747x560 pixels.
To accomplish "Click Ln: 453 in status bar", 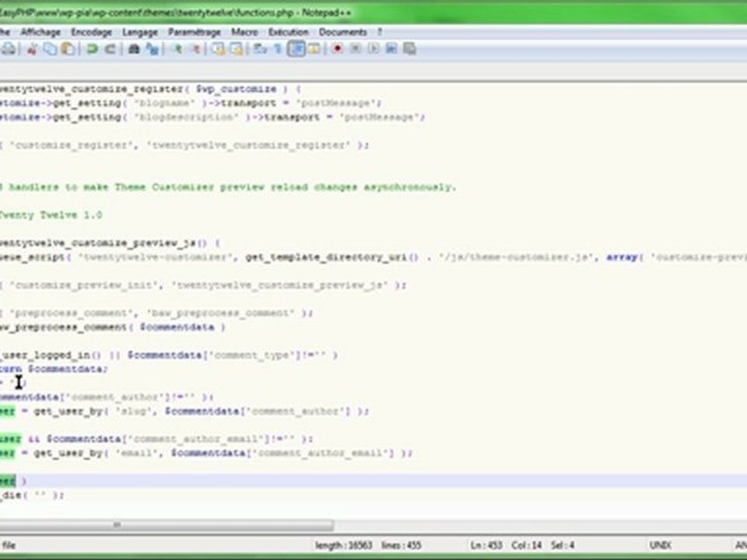I will (486, 545).
